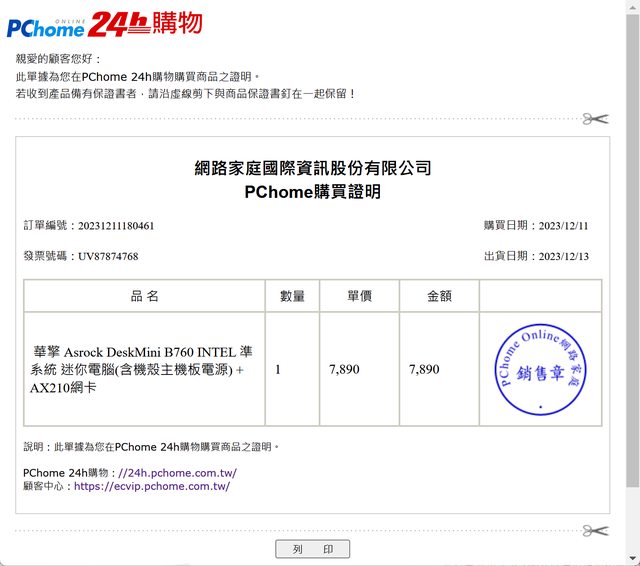This screenshot has width=640, height=566.
Task: Click the purchase date 2023/12/11
Action: (563, 226)
